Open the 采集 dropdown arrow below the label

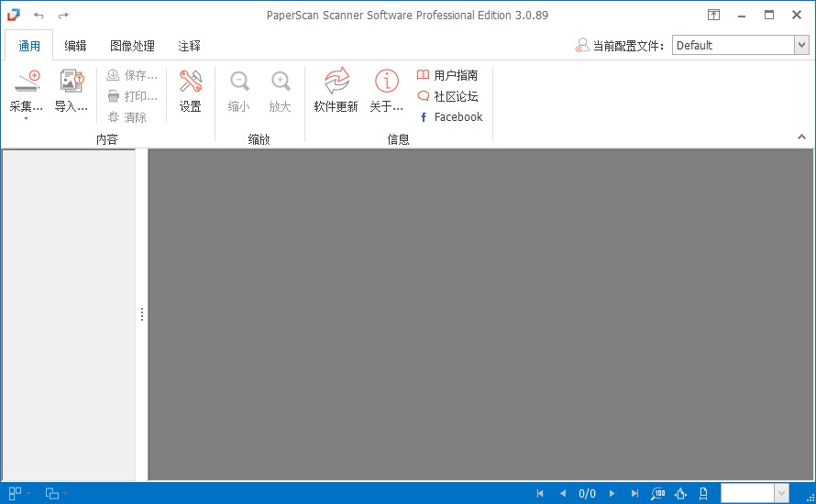click(x=26, y=118)
